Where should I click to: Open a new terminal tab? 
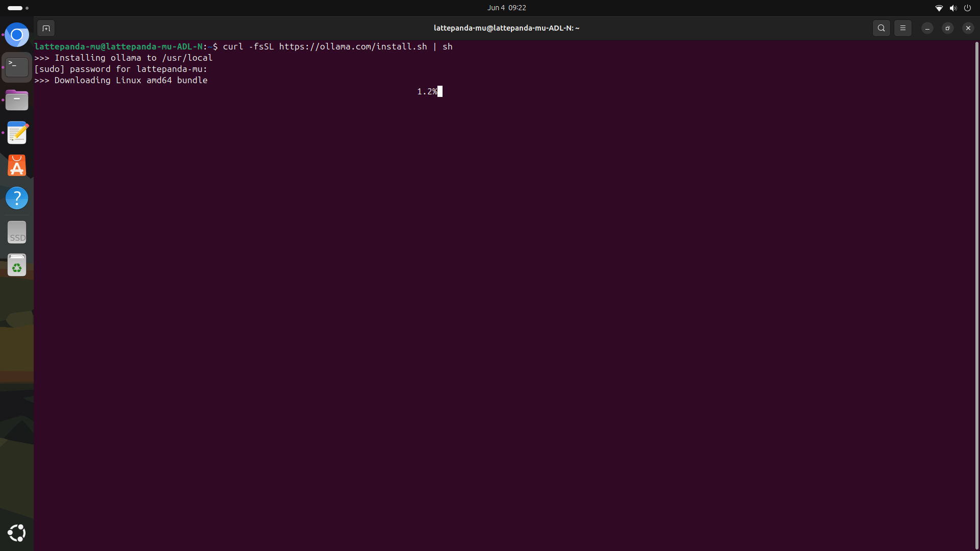tap(46, 28)
